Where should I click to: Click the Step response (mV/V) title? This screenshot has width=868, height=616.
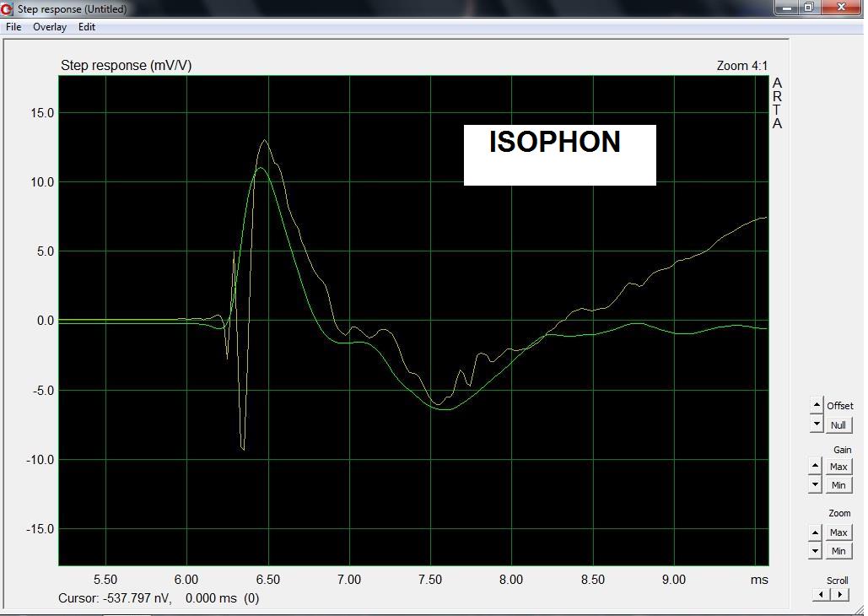(127, 65)
